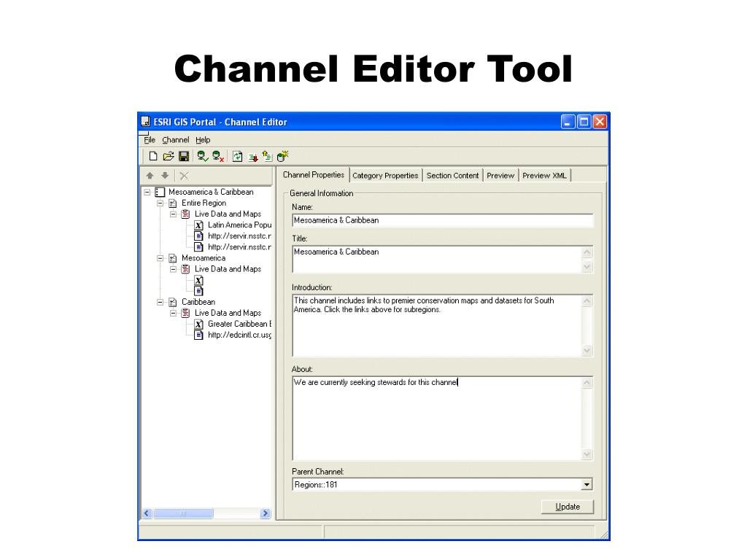
Task: Click the About box scroll up arrow
Action: point(587,383)
